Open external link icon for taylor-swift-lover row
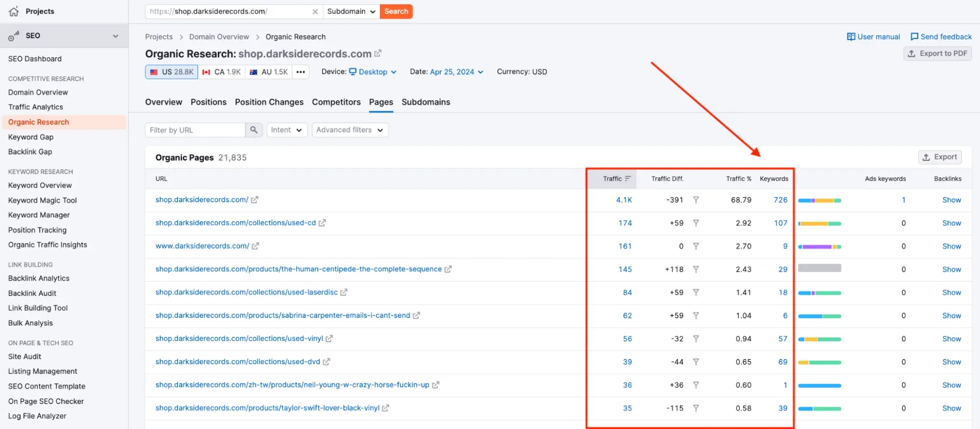The image size is (980, 429). 385,408
